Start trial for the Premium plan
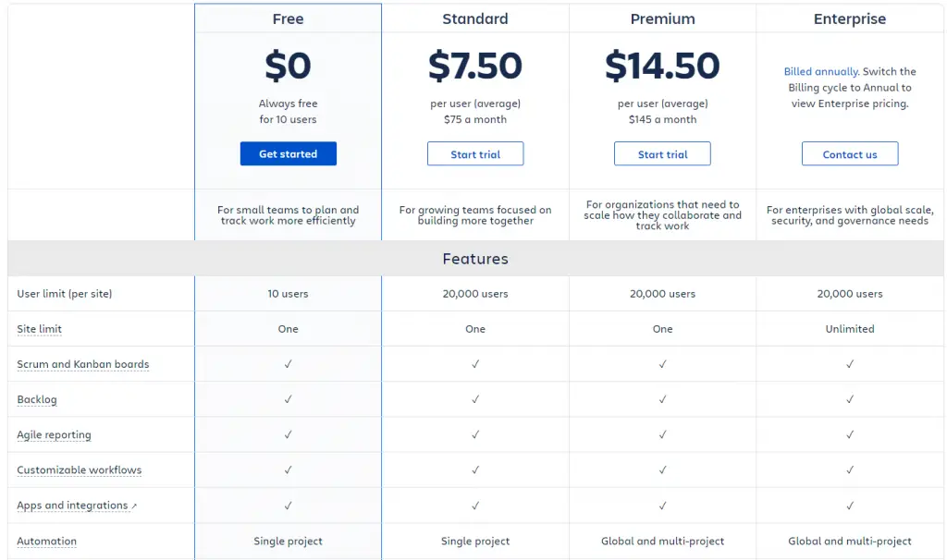This screenshot has width=947, height=560. (x=662, y=154)
